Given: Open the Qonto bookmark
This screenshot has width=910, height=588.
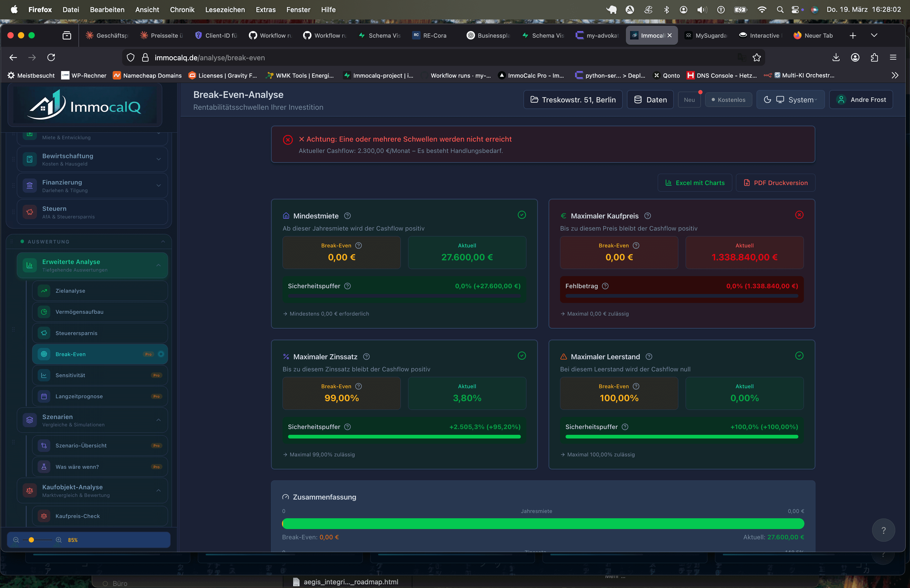Looking at the screenshot, I should coord(666,76).
